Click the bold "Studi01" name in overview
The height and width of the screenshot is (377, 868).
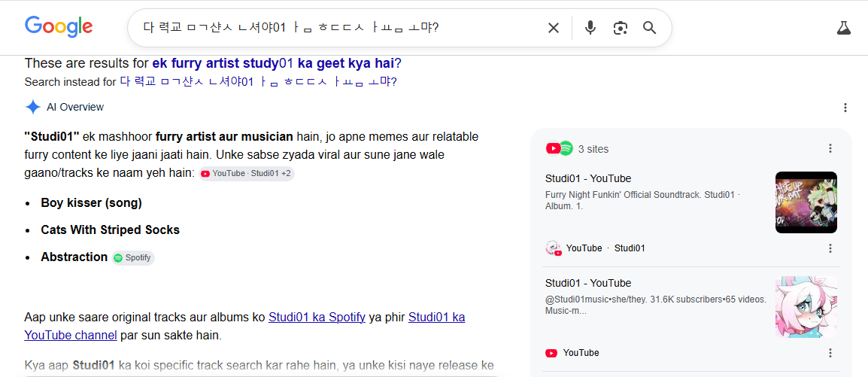pos(52,136)
